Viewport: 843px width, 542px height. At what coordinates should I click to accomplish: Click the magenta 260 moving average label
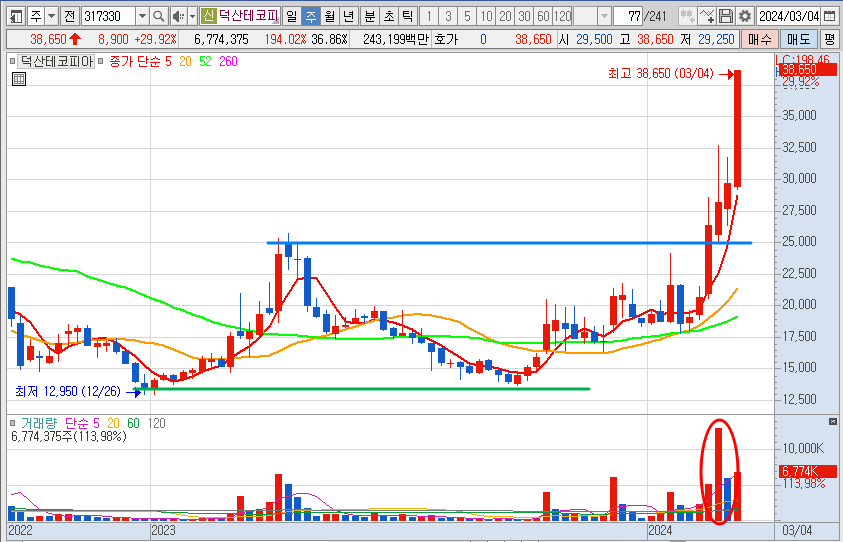pos(228,61)
